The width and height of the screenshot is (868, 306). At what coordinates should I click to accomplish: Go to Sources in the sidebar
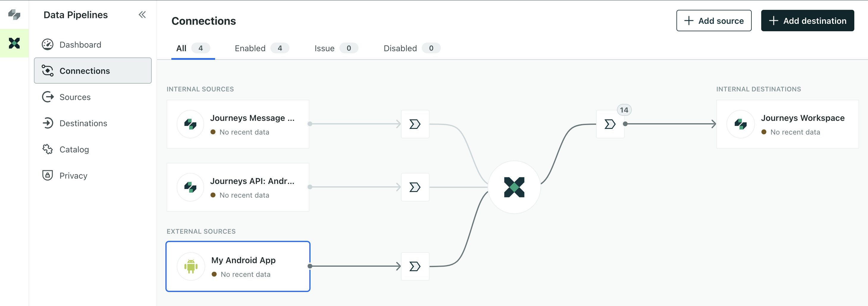point(93,97)
